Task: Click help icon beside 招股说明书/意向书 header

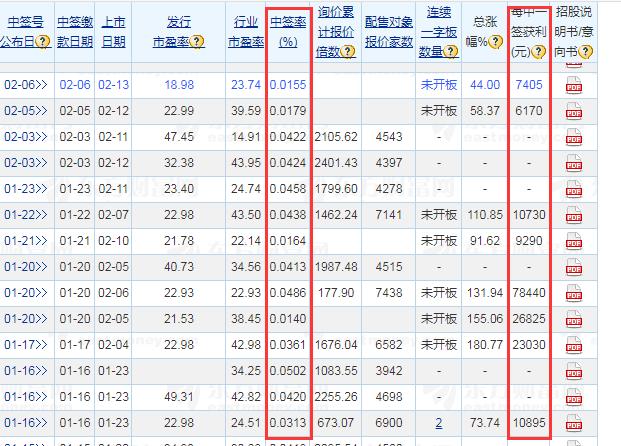Action: point(586,51)
